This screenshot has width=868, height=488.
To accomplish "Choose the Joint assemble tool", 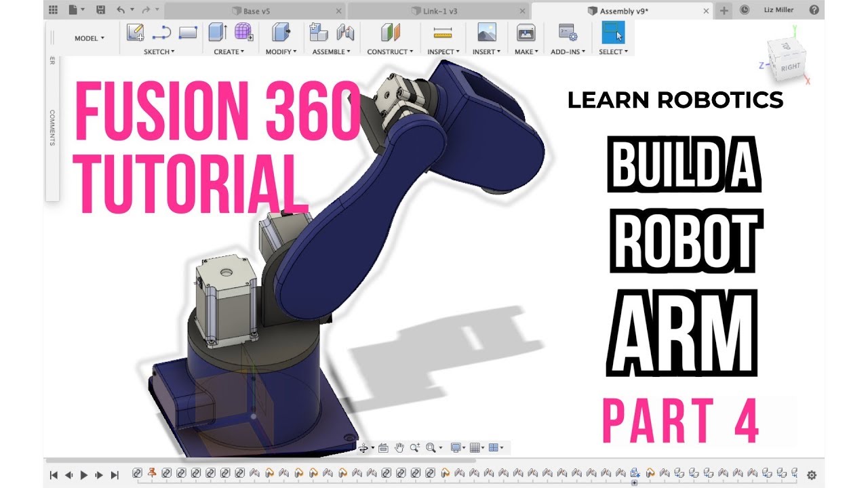I will (346, 33).
